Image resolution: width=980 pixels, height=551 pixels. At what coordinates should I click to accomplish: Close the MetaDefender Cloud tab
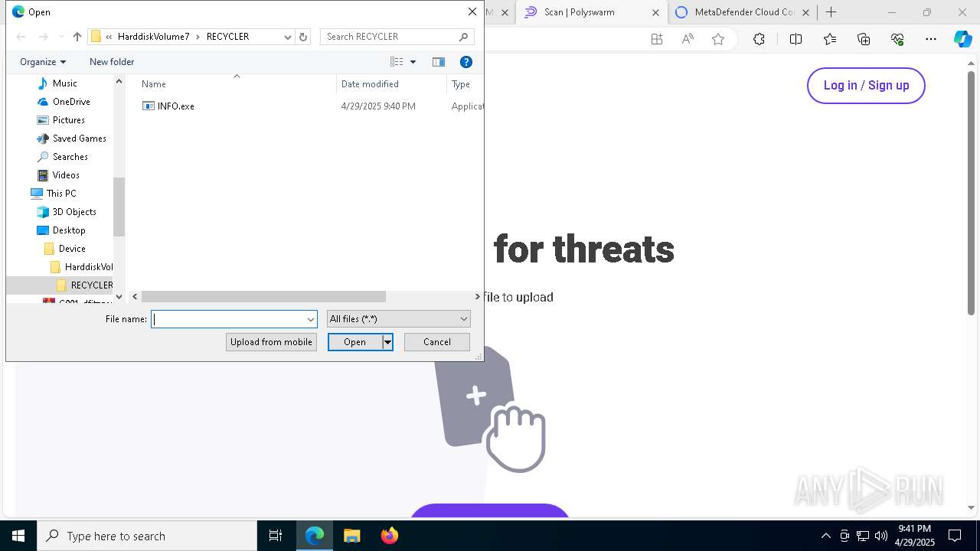click(x=805, y=12)
